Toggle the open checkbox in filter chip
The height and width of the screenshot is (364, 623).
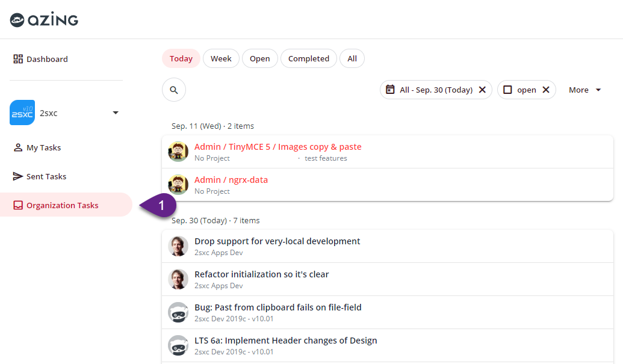click(507, 90)
